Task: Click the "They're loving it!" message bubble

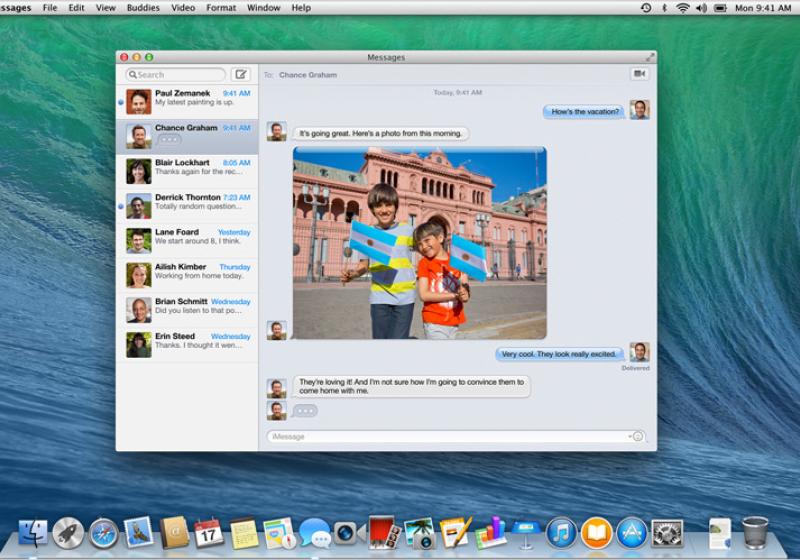Action: pos(411,386)
